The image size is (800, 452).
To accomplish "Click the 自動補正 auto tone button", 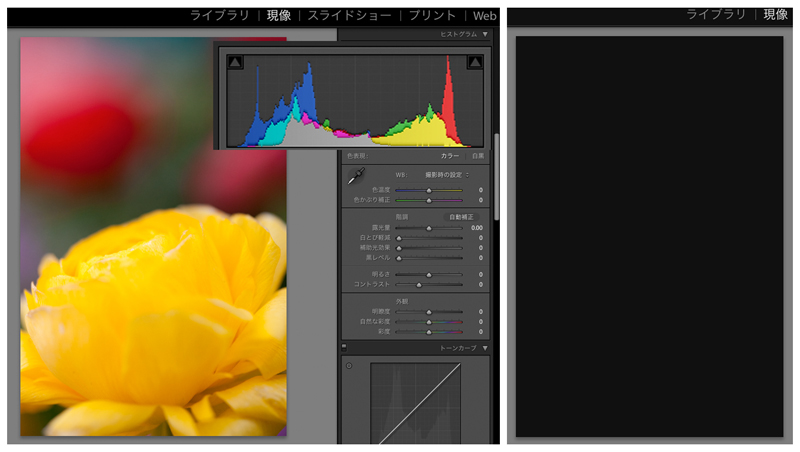I will [461, 217].
